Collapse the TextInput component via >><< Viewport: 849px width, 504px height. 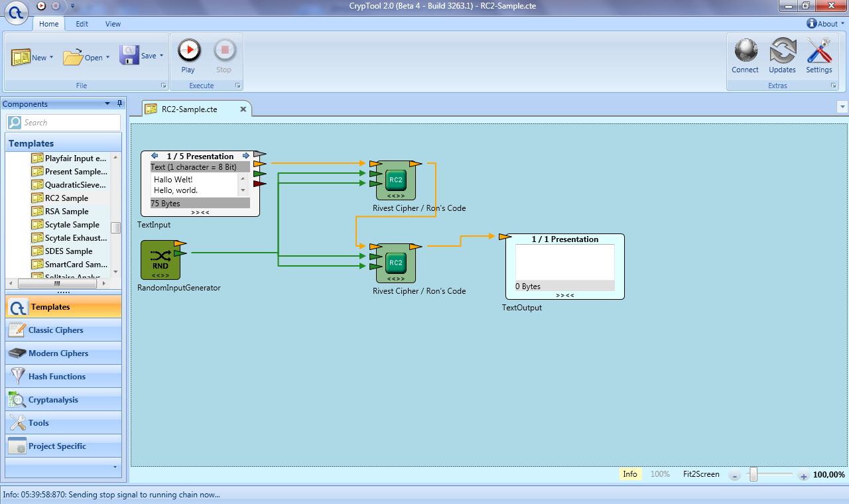click(200, 212)
